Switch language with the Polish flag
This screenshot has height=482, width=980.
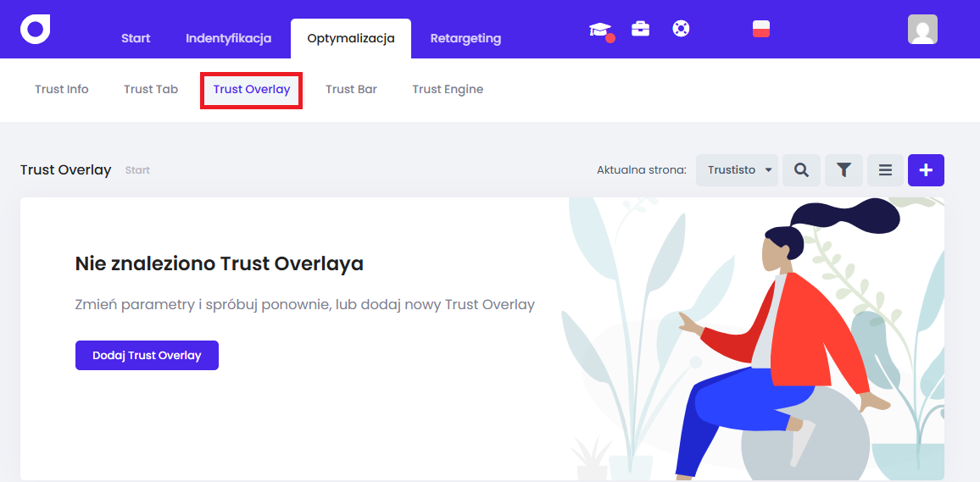coord(761,29)
